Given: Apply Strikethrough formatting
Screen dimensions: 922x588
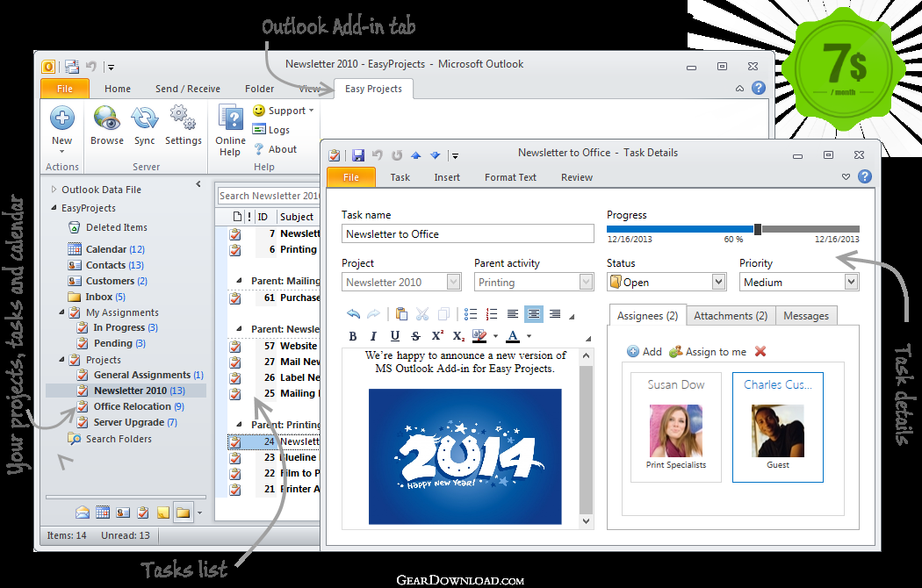Looking at the screenshot, I should coord(415,336).
